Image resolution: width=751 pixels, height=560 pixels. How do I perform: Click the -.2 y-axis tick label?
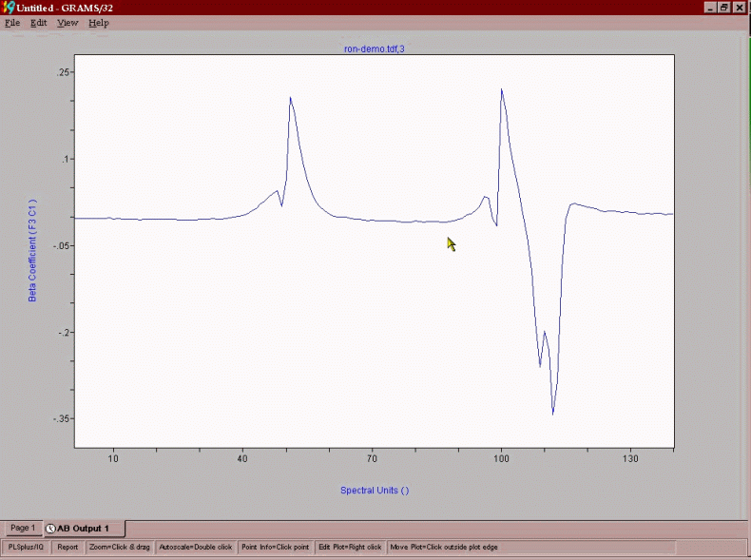pos(63,333)
